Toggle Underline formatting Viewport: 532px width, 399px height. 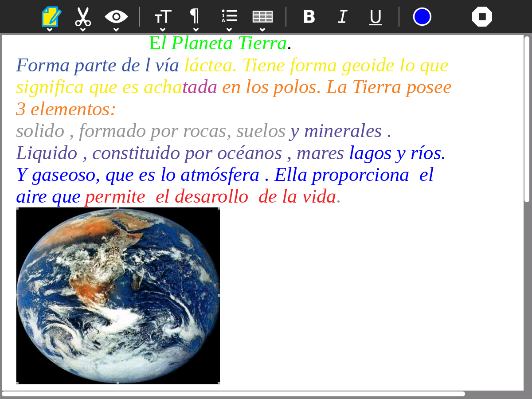pos(376,17)
